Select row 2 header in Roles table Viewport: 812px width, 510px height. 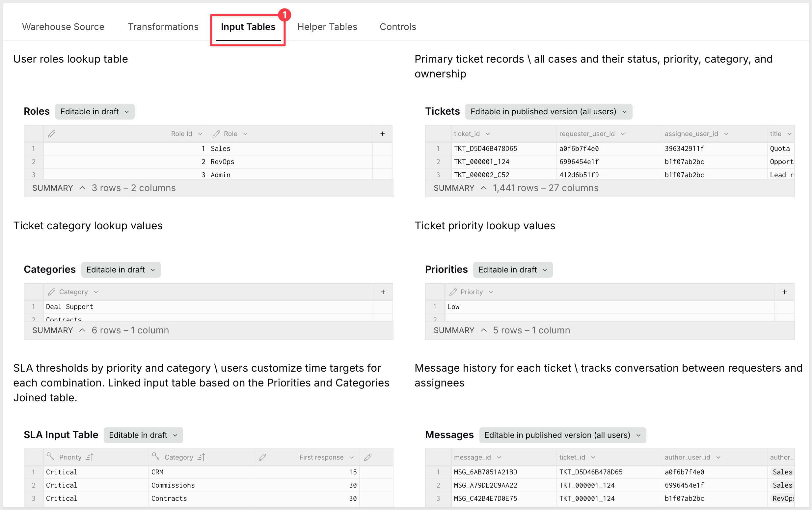coord(33,161)
